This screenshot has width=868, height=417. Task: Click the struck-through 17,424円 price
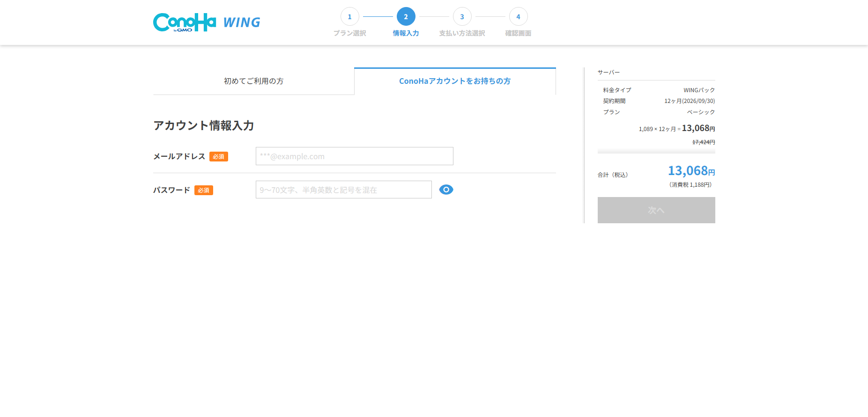703,142
